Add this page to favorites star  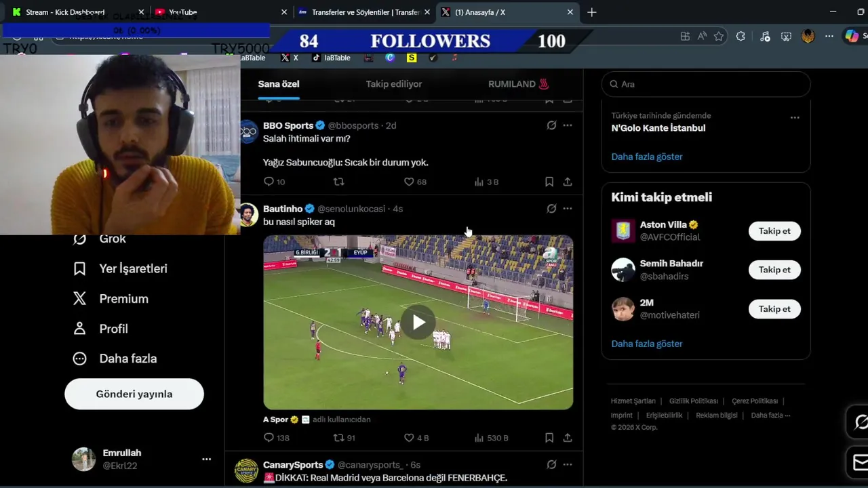(719, 37)
